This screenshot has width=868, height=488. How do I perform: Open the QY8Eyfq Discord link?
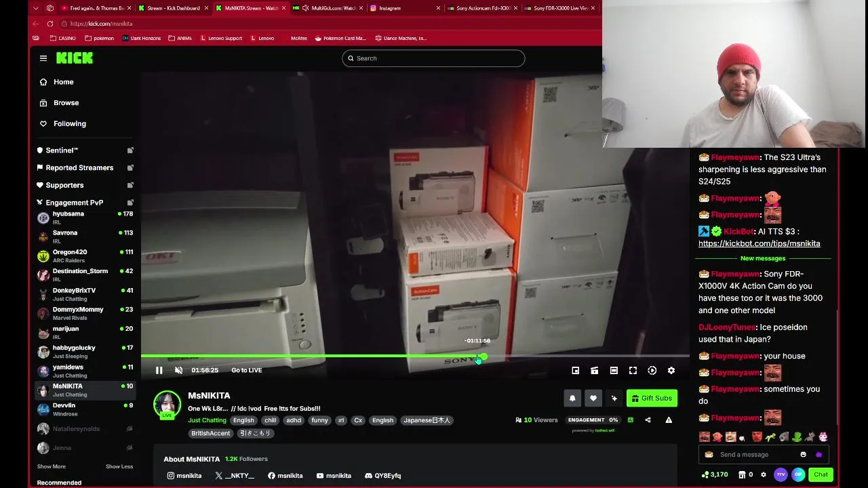click(383, 476)
